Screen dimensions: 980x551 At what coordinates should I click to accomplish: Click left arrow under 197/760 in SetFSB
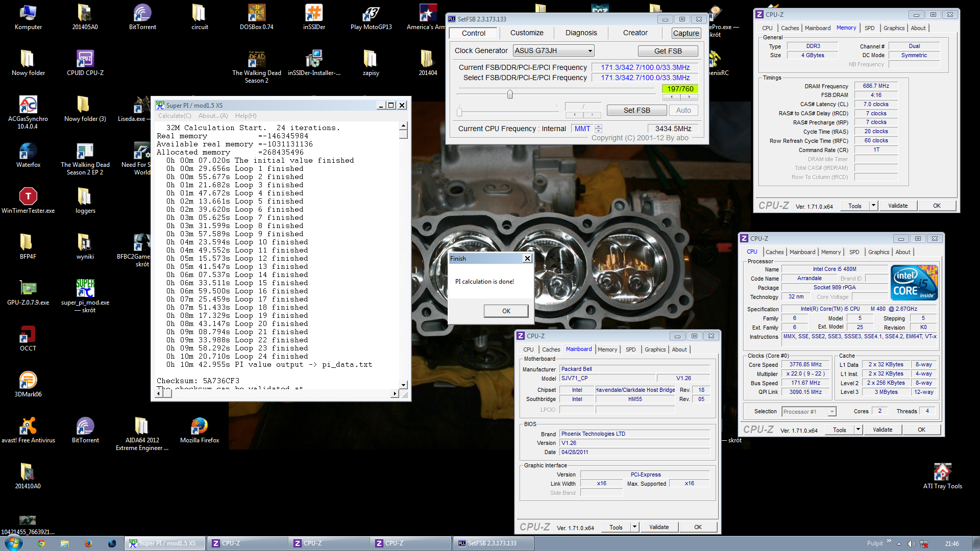[x=672, y=96]
